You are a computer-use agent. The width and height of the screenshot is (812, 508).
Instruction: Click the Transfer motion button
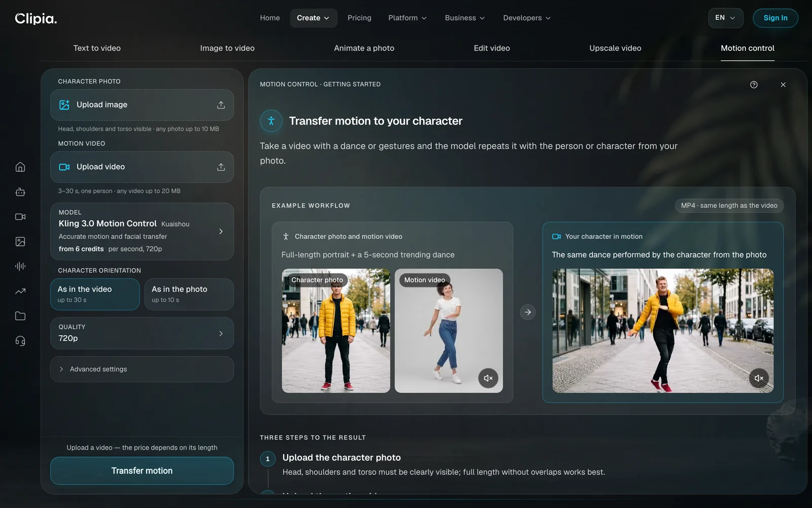pyautogui.click(x=142, y=471)
